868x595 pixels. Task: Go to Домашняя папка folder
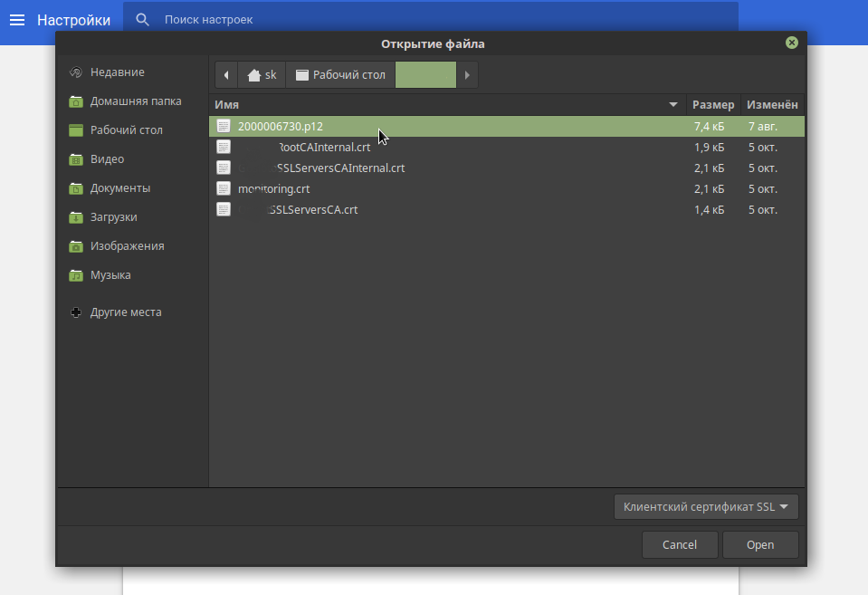point(135,101)
